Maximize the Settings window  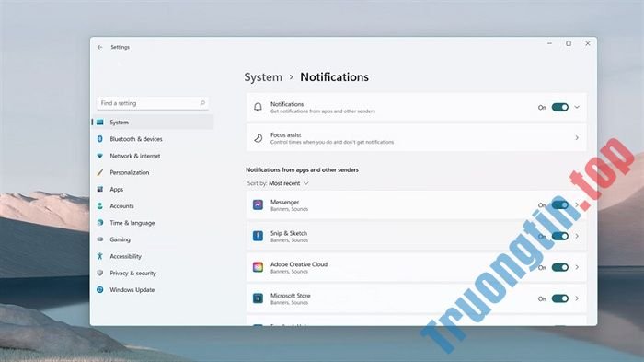(569, 43)
